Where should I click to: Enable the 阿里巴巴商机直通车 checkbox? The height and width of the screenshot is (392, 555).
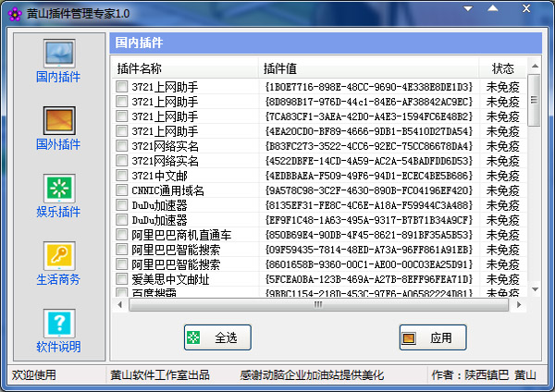pos(121,235)
